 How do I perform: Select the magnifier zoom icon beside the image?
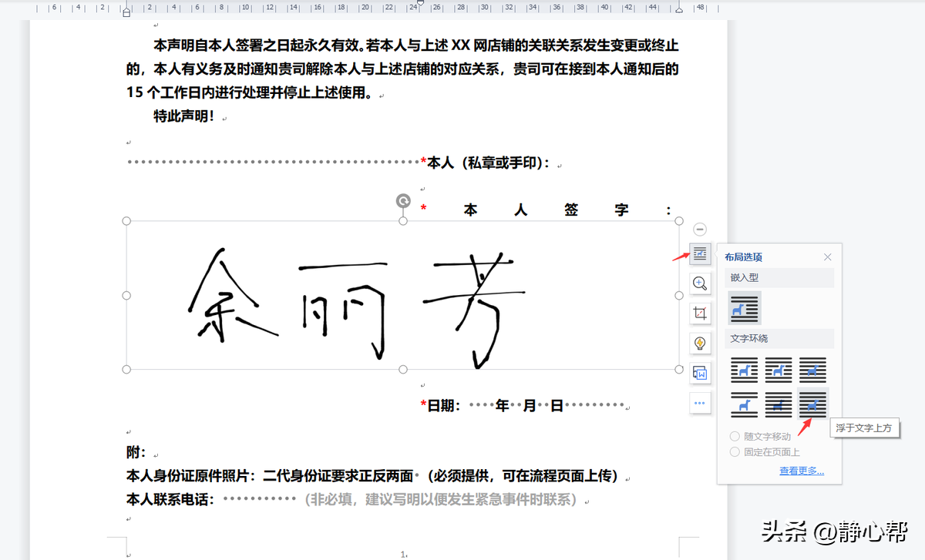(x=700, y=283)
